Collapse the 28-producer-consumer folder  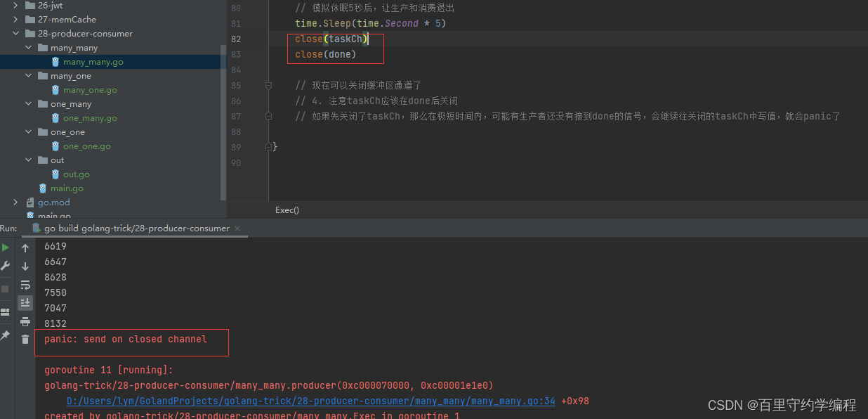(x=16, y=33)
